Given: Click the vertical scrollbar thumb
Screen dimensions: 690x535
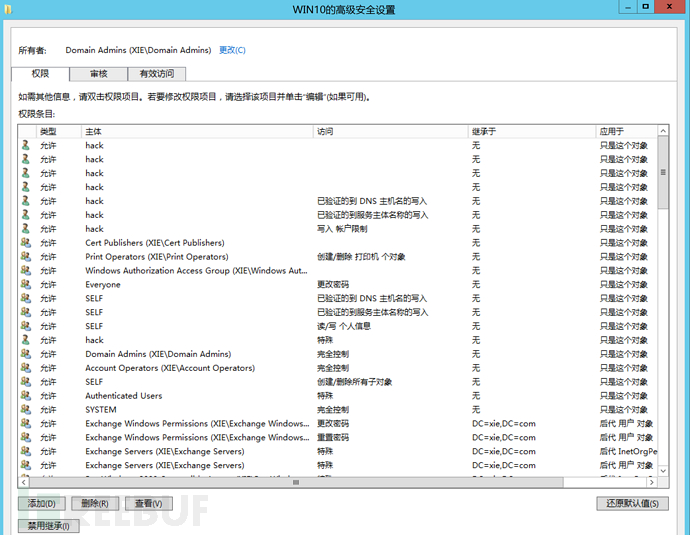Looking at the screenshot, I should (x=663, y=172).
